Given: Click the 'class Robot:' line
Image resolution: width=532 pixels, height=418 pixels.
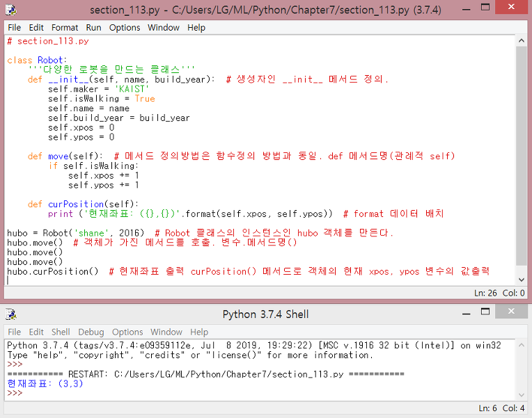Looking at the screenshot, I should coord(37,60).
